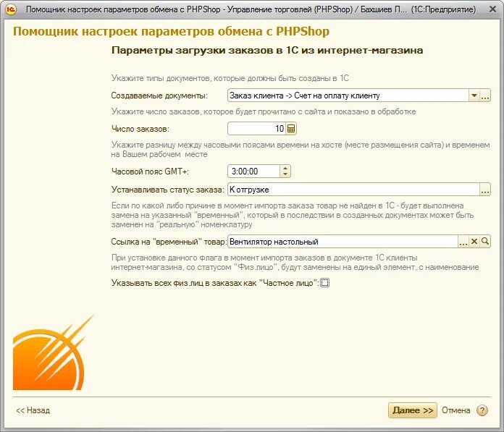Click heading Параметры загрузки заказов в 1С

coord(267,51)
